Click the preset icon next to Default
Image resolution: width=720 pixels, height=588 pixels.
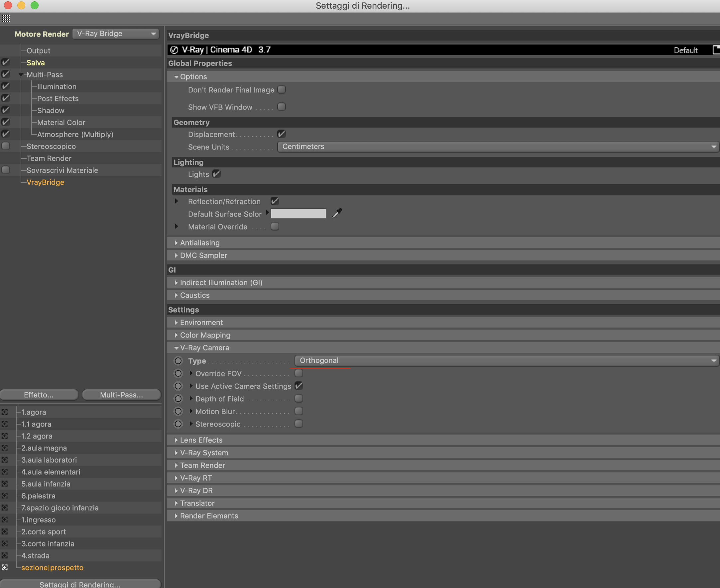(x=716, y=50)
